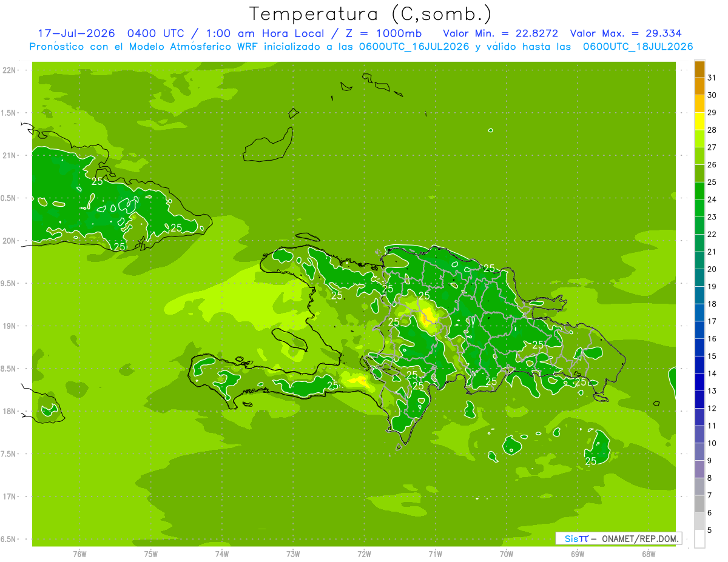This screenshot has width=728, height=562.
Task: Click the blue legend swatch between 14 and 15
Action: (699, 365)
